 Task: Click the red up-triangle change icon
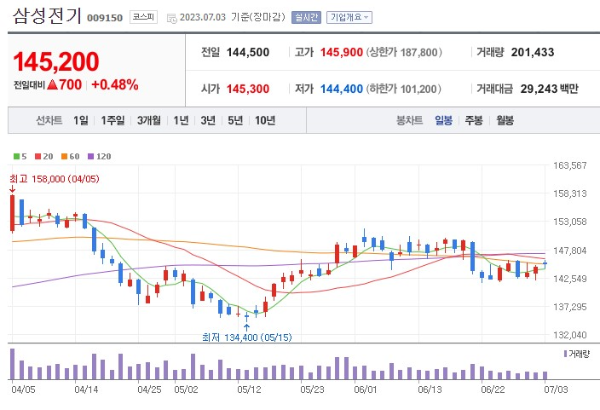click(x=52, y=85)
